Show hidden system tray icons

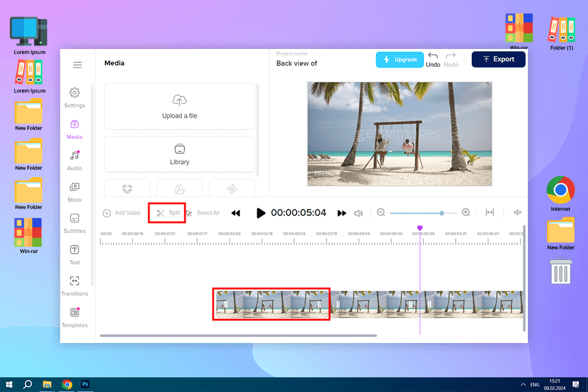click(x=523, y=385)
